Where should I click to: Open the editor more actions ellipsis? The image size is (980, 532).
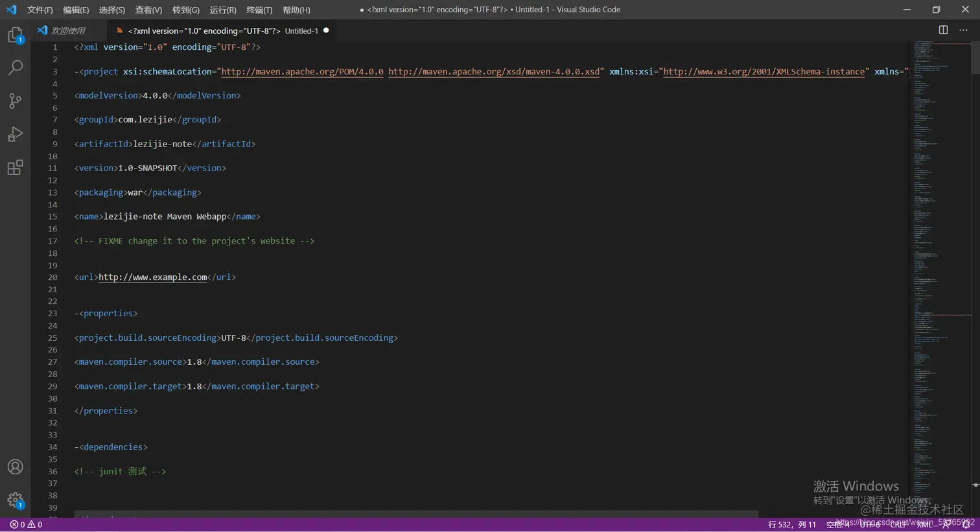click(x=963, y=30)
